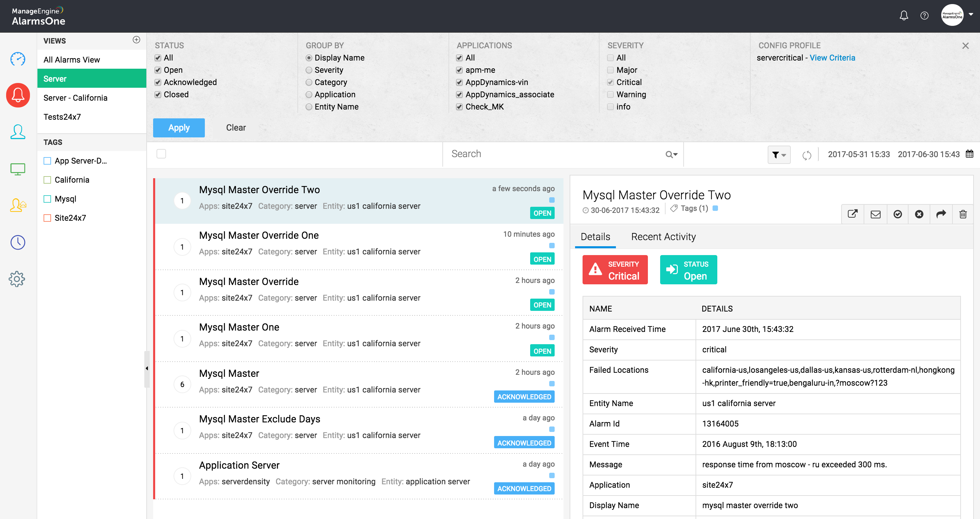Image resolution: width=980 pixels, height=519 pixels.
Task: Select Group By Entity Name radio
Action: coord(309,107)
